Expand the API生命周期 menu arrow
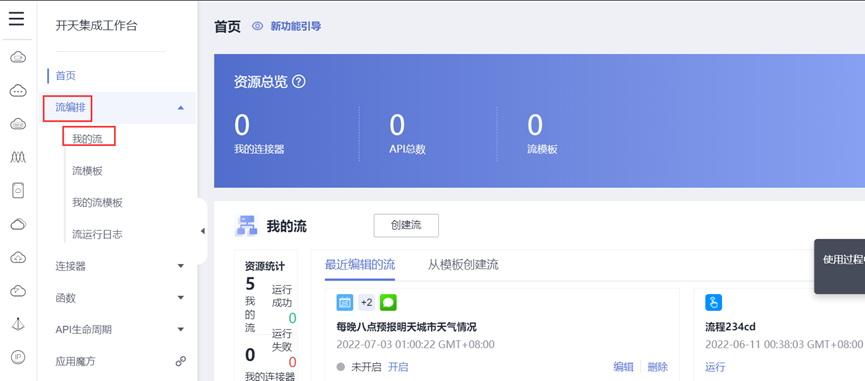The width and height of the screenshot is (865, 381). (x=180, y=330)
